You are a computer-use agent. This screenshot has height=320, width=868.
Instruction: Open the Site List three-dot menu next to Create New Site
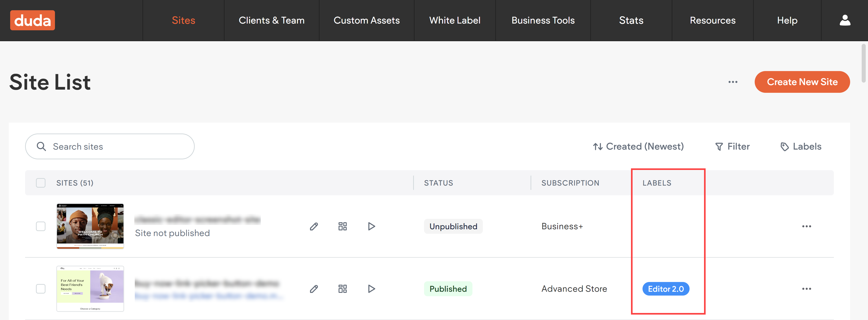(x=733, y=82)
